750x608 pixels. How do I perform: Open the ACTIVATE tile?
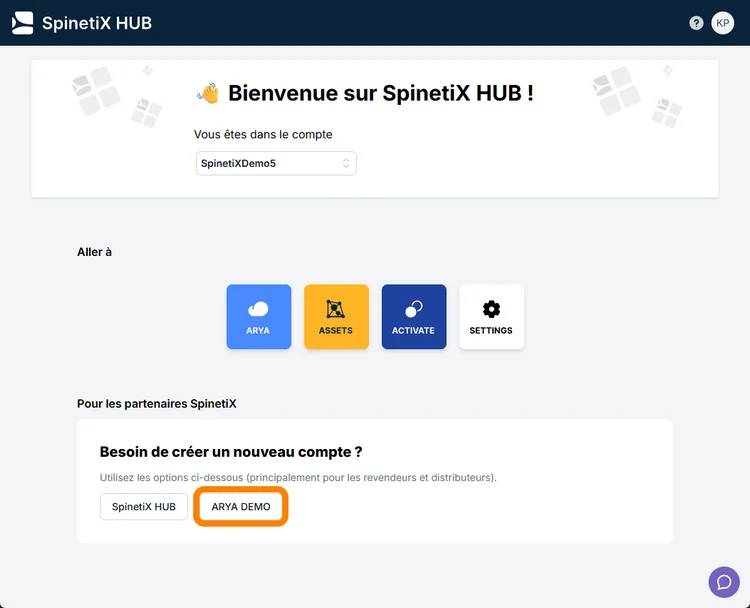click(414, 317)
